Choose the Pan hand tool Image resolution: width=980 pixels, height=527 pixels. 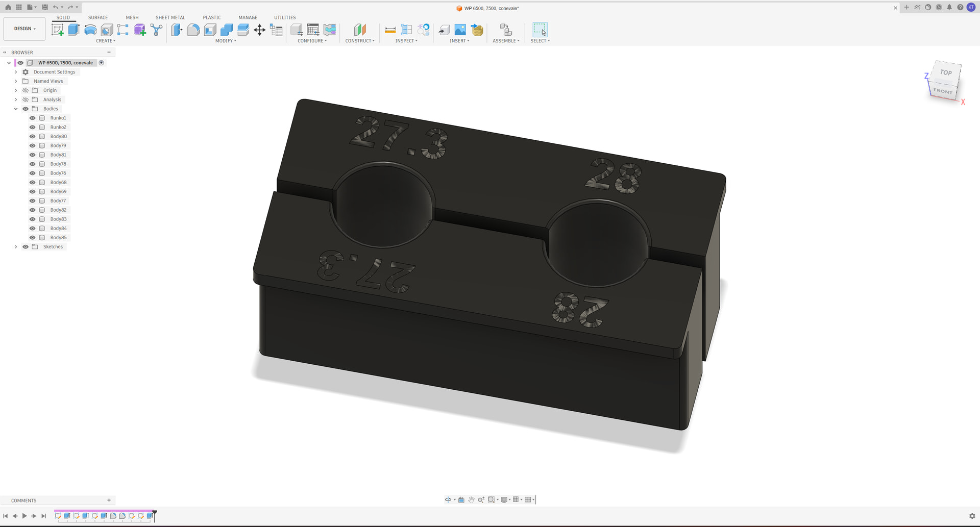coord(471,500)
